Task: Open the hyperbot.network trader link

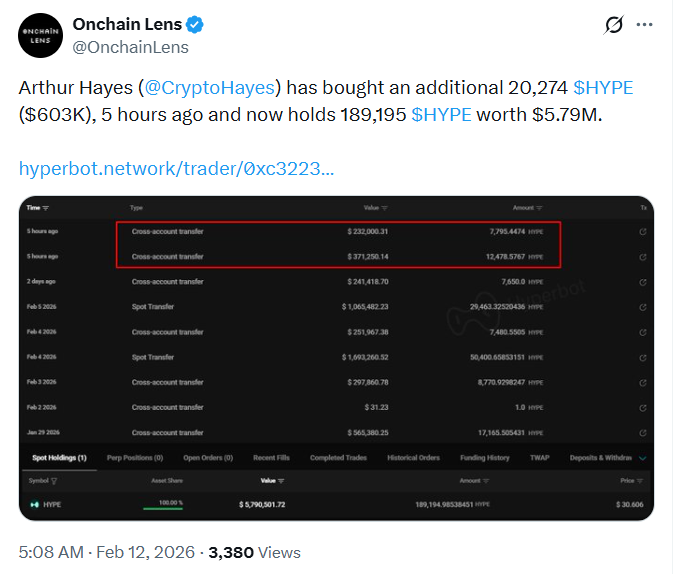Action: pos(176,167)
